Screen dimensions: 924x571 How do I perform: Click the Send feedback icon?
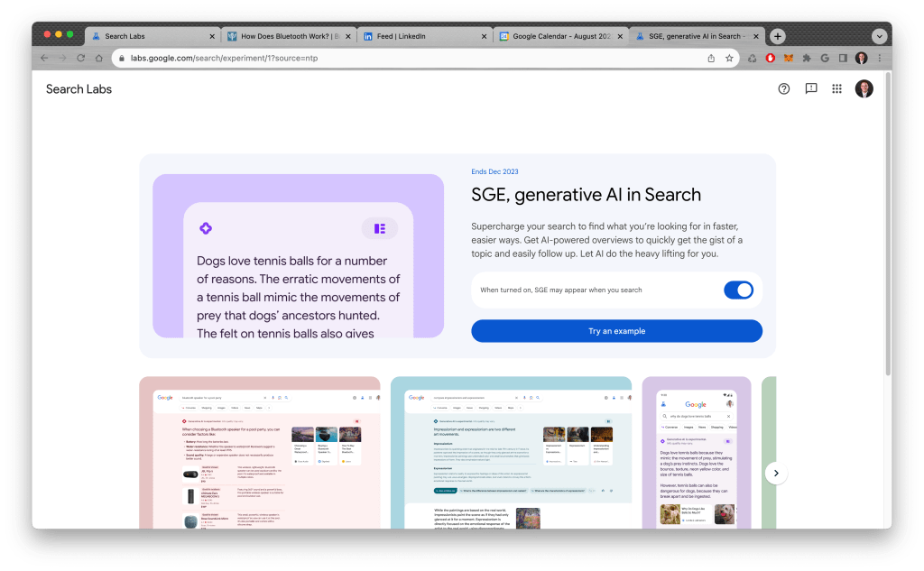pos(810,88)
